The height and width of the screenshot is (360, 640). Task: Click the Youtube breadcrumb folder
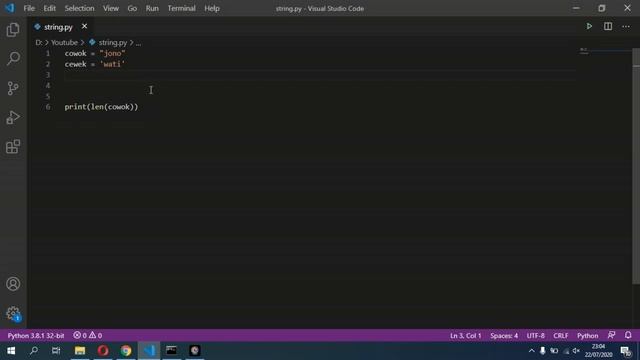(64, 42)
